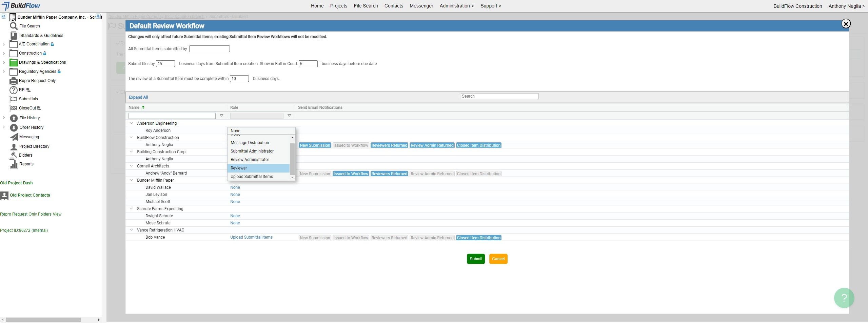This screenshot has height=323, width=868.
Task: Toggle Issued to Workflow for Andrew Bernard
Action: coord(351,174)
